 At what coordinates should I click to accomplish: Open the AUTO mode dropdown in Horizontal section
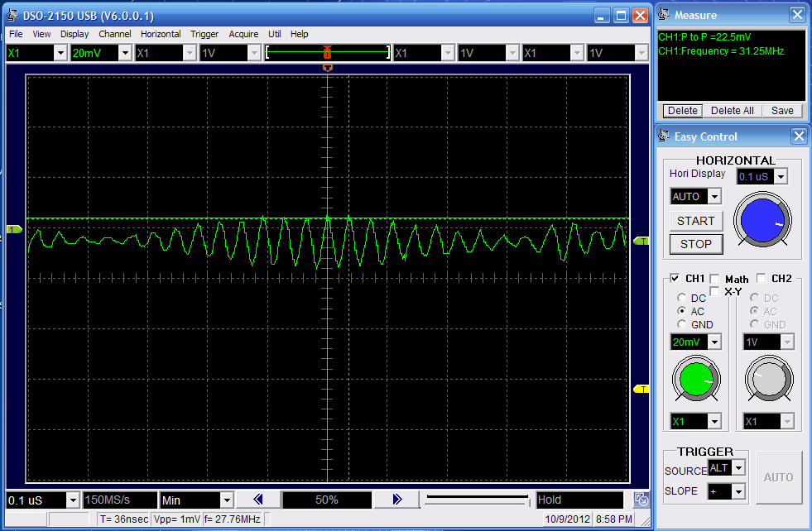[x=714, y=197]
